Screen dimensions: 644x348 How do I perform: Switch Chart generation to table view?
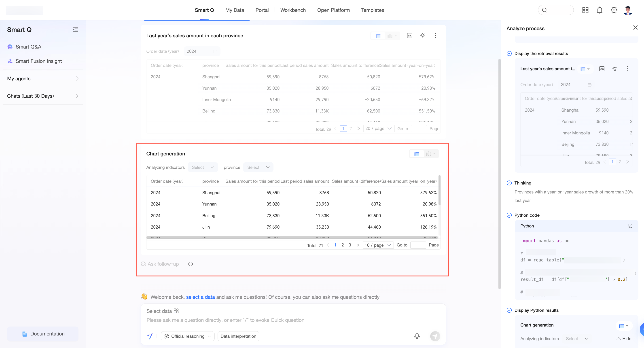(417, 154)
